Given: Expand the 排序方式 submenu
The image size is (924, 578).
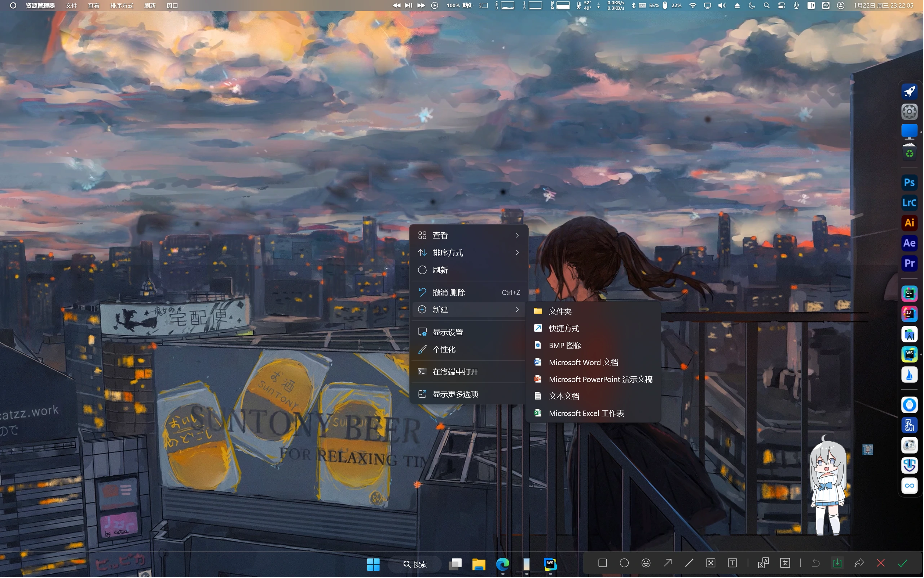Looking at the screenshot, I should click(468, 253).
